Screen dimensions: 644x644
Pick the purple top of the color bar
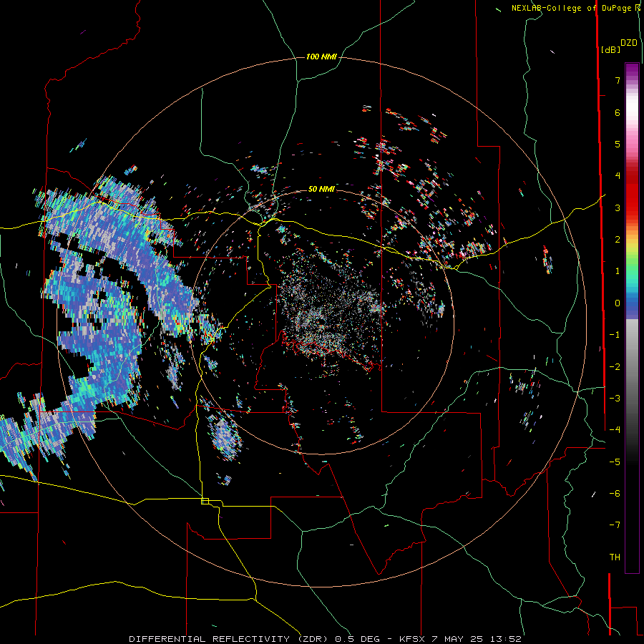point(632,70)
